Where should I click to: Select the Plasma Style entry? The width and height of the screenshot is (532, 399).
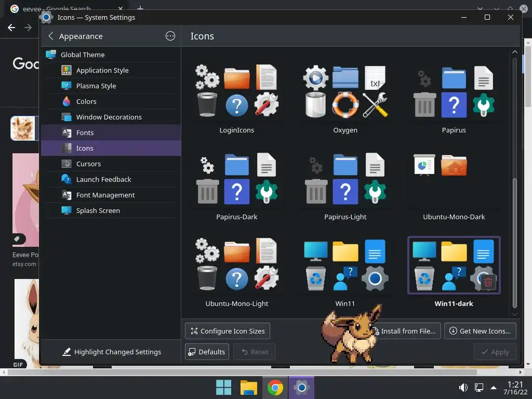pyautogui.click(x=111, y=86)
